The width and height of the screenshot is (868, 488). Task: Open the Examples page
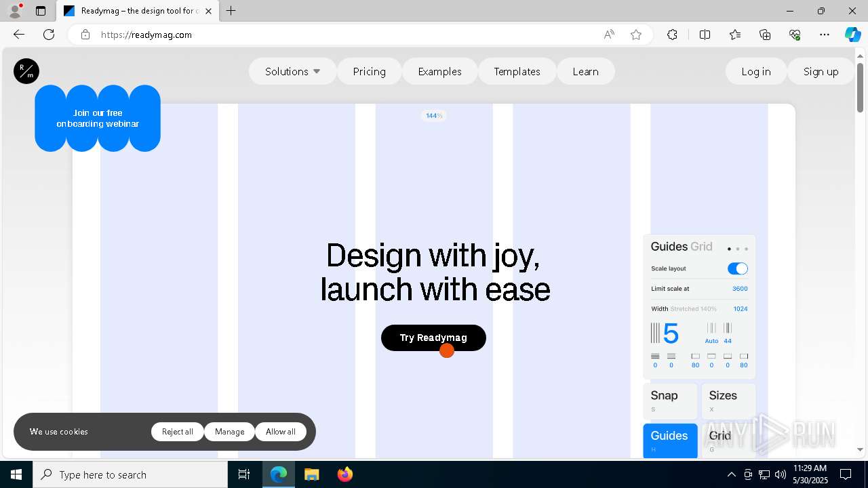[x=439, y=71]
